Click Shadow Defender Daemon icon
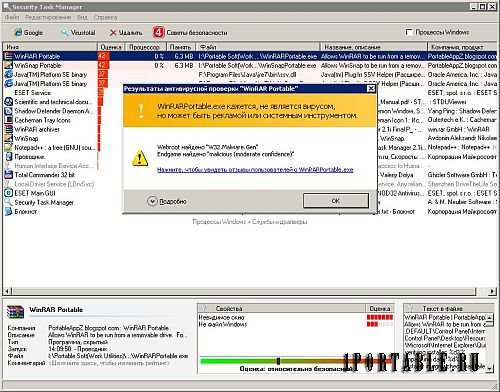Screen dimensions: 500x392 click(9, 111)
